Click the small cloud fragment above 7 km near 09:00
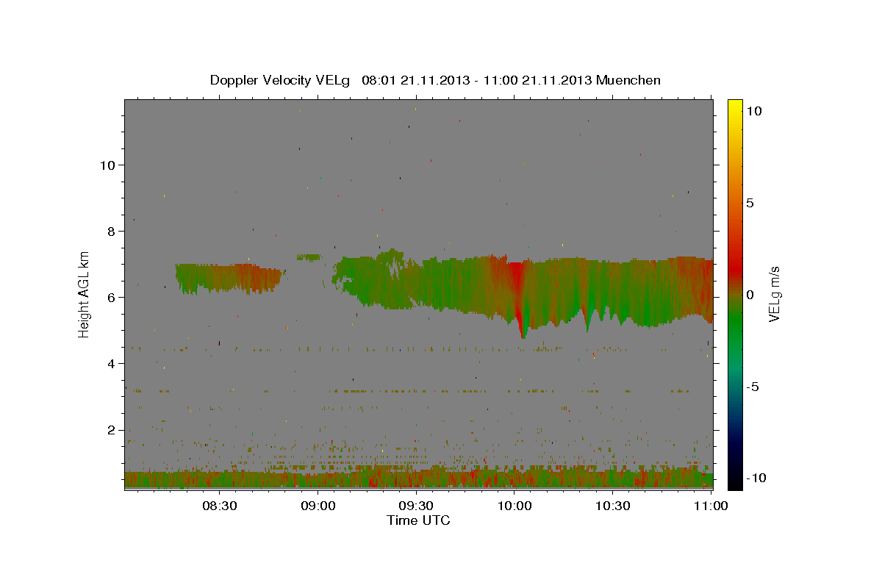 (x=309, y=257)
